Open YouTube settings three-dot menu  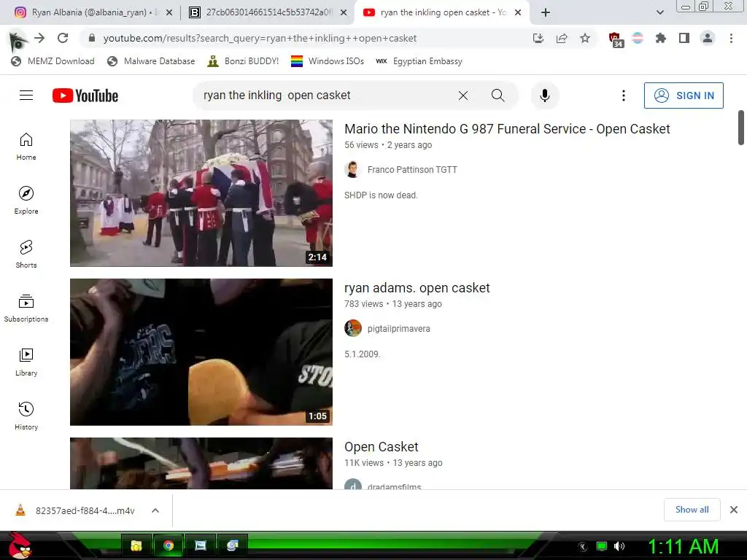coord(624,96)
